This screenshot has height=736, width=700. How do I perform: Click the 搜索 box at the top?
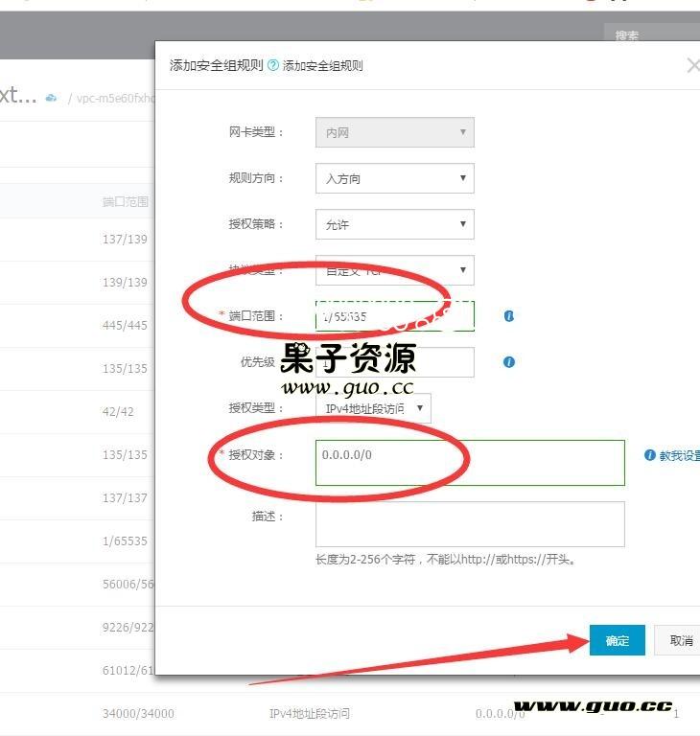[x=652, y=35]
